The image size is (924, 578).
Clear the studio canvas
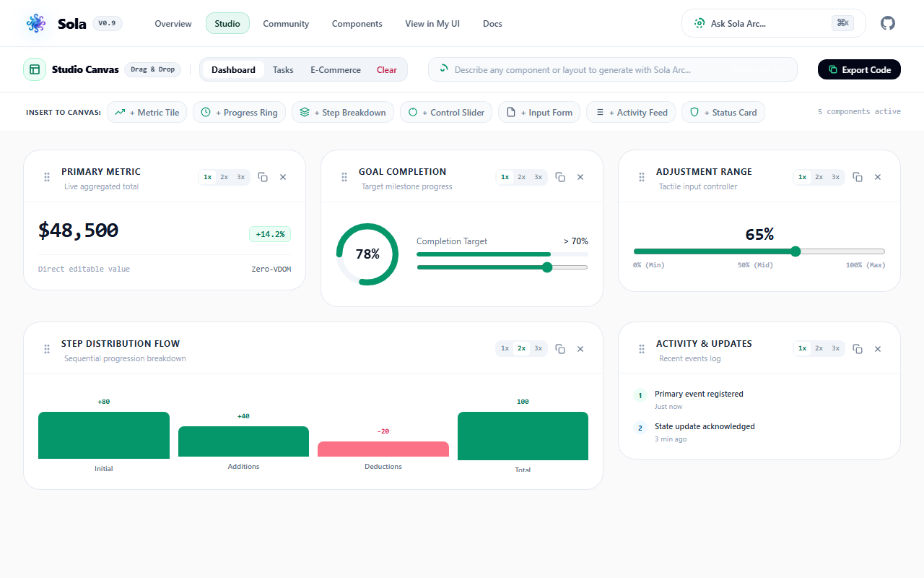pos(387,70)
